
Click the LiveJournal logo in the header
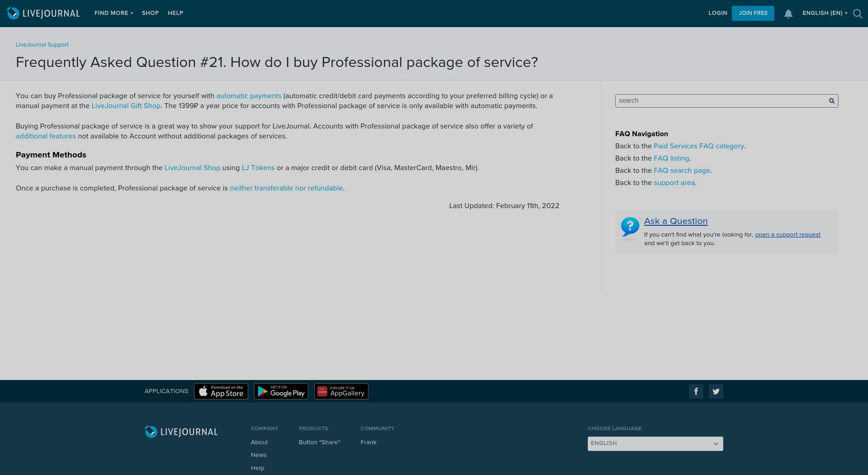click(43, 13)
